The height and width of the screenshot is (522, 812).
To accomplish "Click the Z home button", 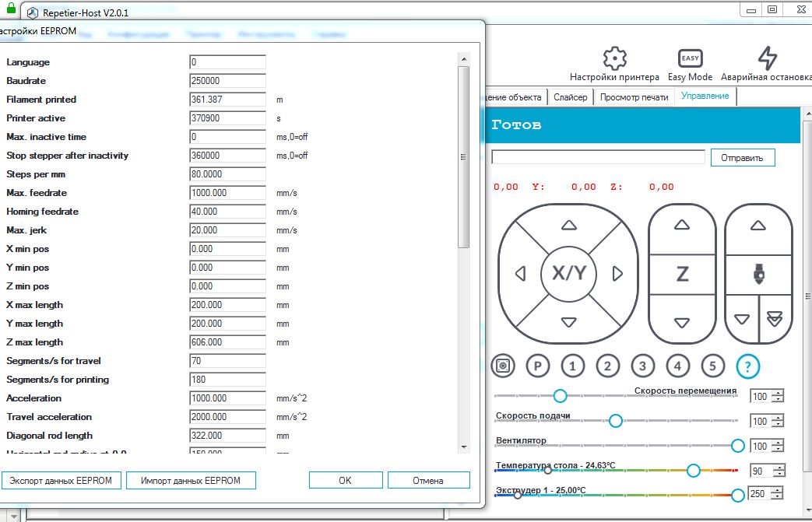I will (682, 274).
